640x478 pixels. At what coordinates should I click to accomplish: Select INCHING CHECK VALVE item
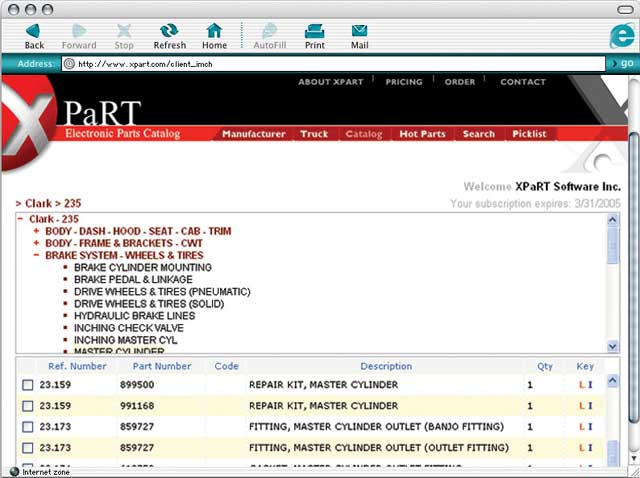point(129,328)
